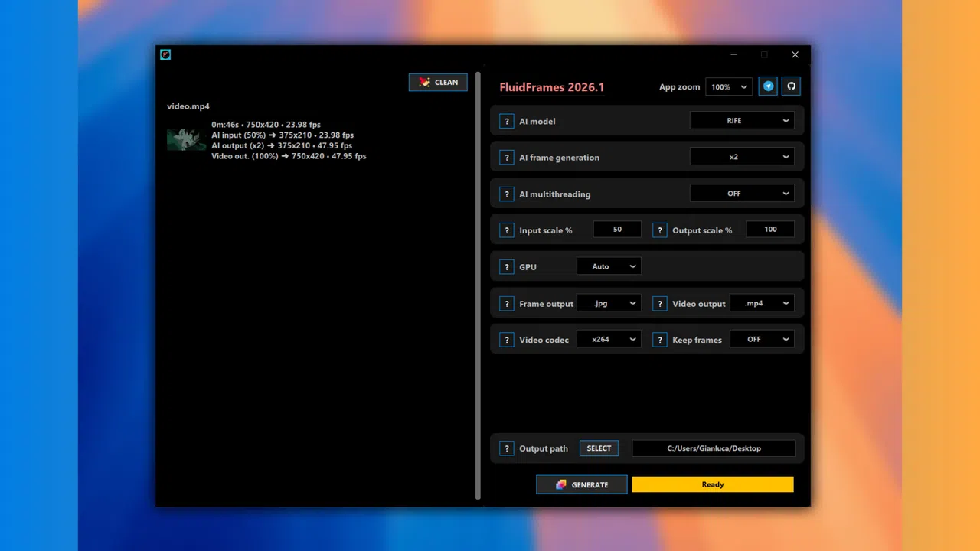The width and height of the screenshot is (980, 551).
Task: Minimize the FluidFrames window
Action: pyautogui.click(x=733, y=54)
